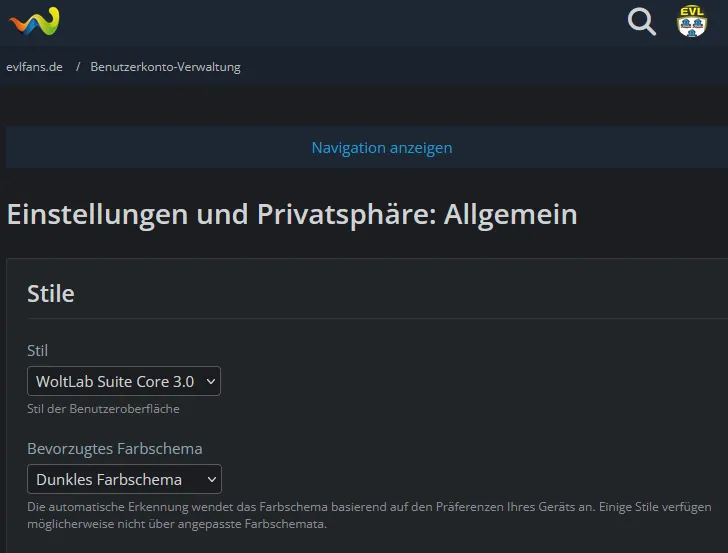Screen dimensions: 728x553
Task: Open Benutzerkonto-Verwaltung breadcrumb link
Action: tap(165, 67)
